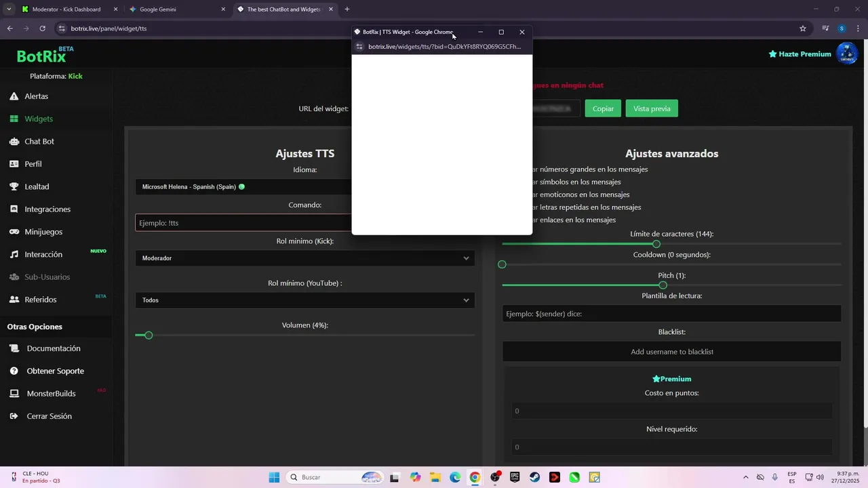Click the Copiar button
The height and width of the screenshot is (488, 868).
click(x=603, y=108)
